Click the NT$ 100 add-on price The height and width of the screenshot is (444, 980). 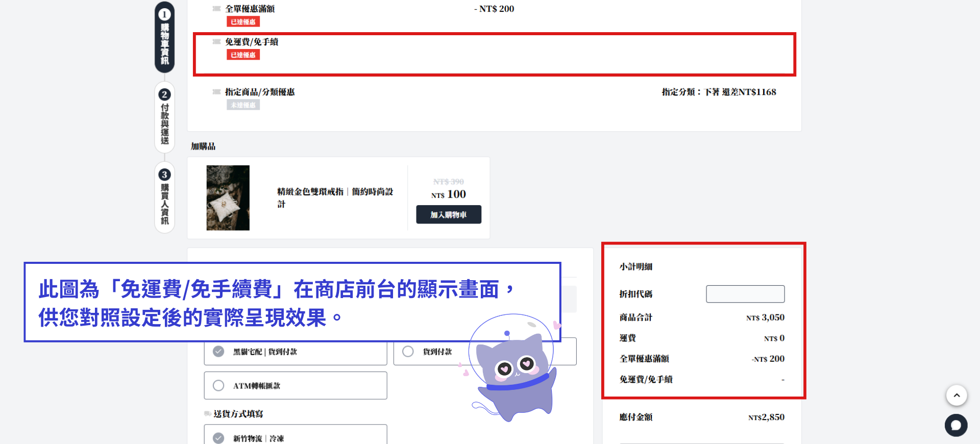click(x=449, y=194)
